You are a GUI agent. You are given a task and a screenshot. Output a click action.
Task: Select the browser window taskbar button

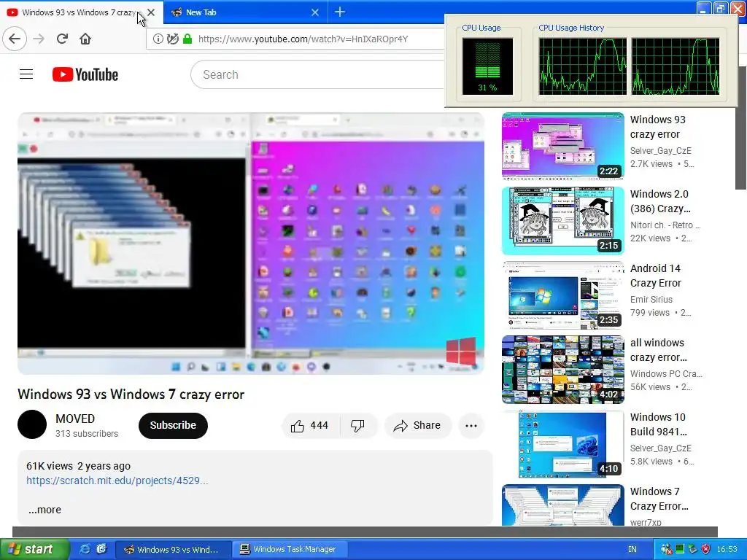(174, 549)
